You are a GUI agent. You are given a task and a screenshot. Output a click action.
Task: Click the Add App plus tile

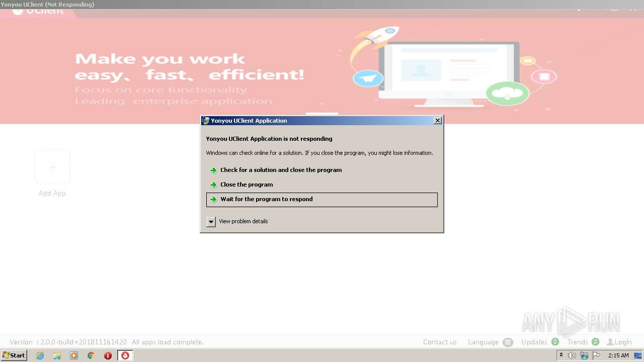click(52, 166)
